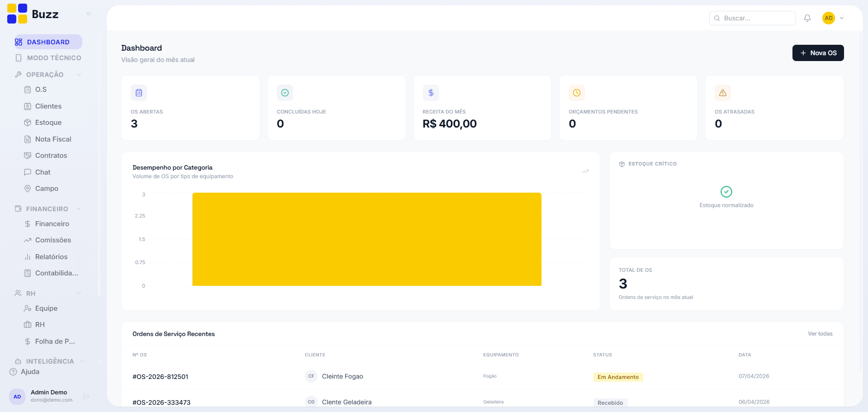Viewport: 868px width, 412px height.
Task: Click the logout icon next to Admin Demo
Action: coord(86,397)
